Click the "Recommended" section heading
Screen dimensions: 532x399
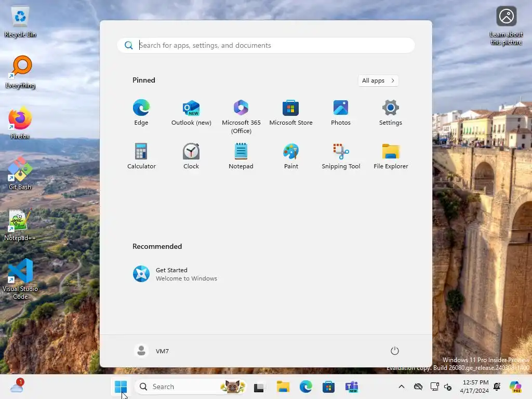point(157,246)
